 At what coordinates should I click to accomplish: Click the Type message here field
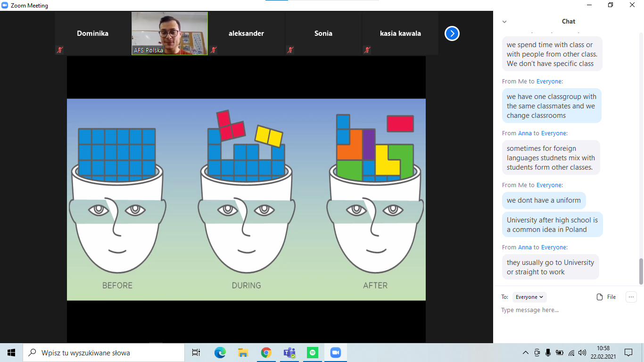[x=568, y=310]
